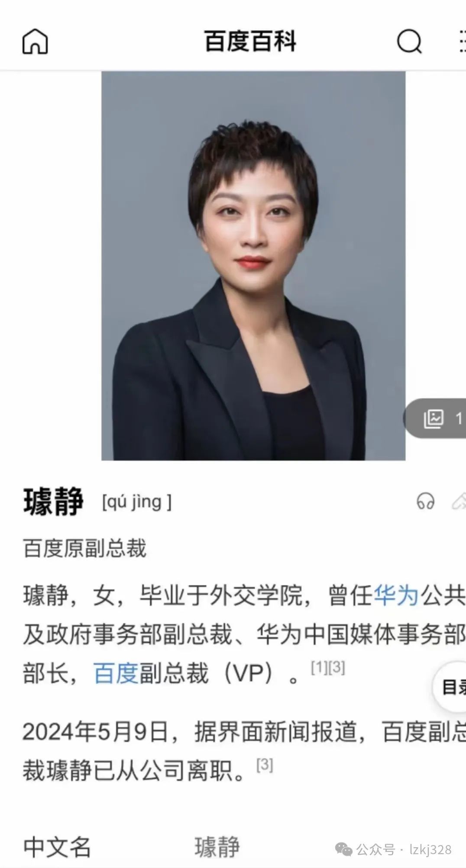Open search with the magnifier icon
Image resolution: width=466 pixels, height=868 pixels.
(x=409, y=42)
